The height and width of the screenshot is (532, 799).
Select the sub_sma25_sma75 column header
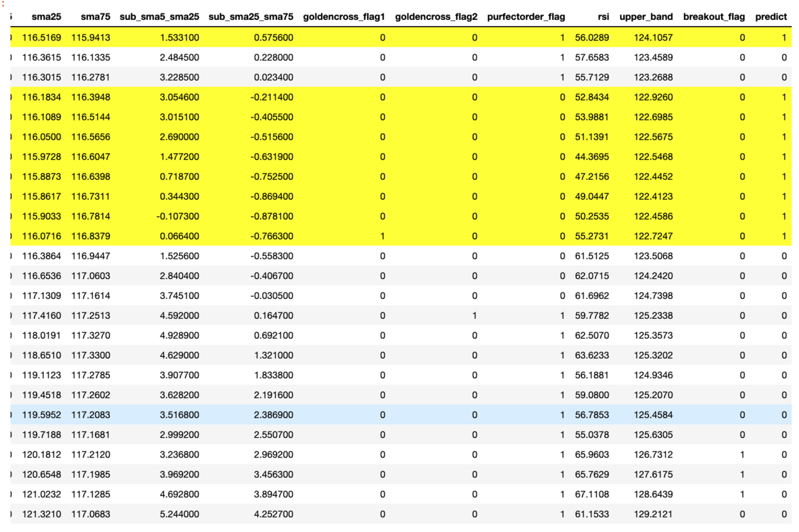(250, 17)
